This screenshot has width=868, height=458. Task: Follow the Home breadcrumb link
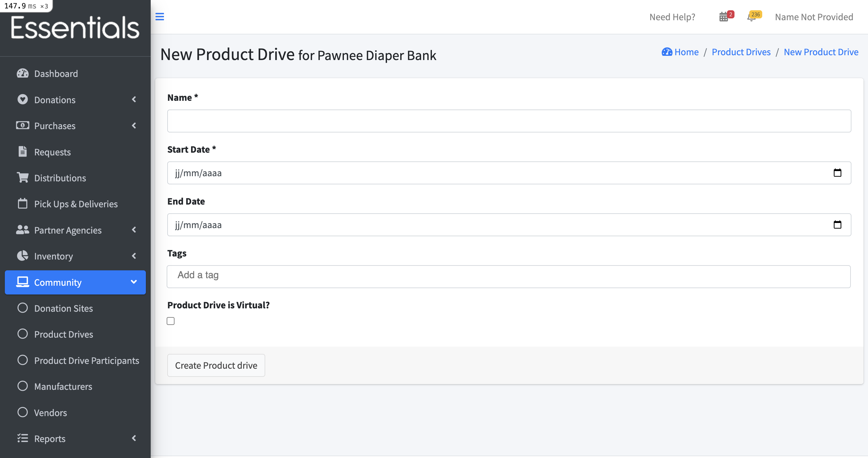click(x=680, y=52)
